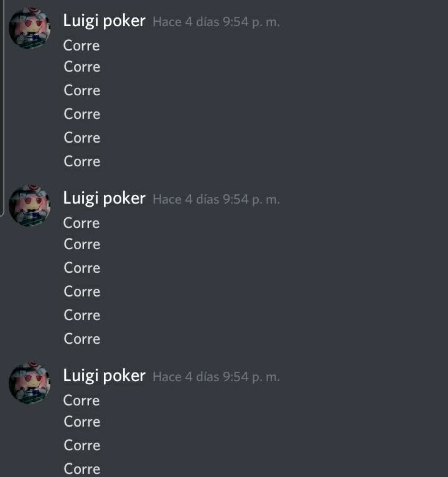Click the first group's 'Hace 4 días 9:54 p. m.' timestamp
Image resolution: width=448 pixels, height=477 pixels.
click(216, 22)
